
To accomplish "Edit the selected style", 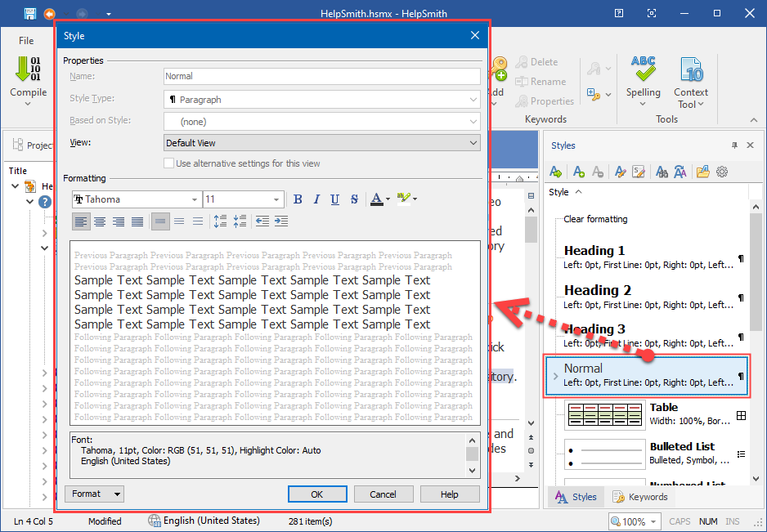I will pyautogui.click(x=621, y=172).
